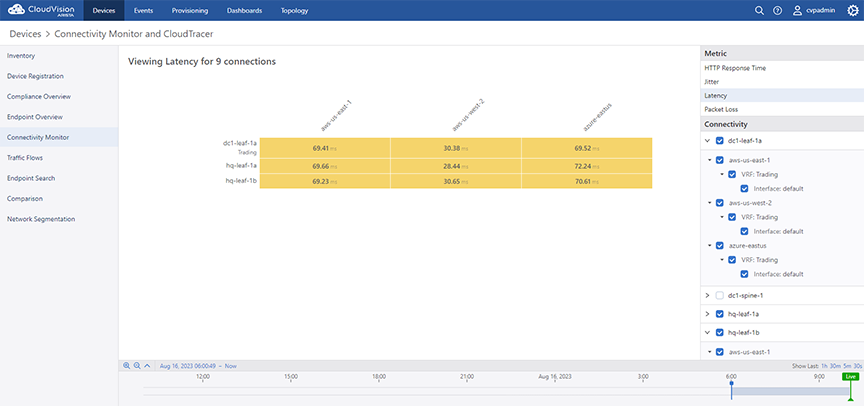Uncheck the azure-eastus checkbox
The height and width of the screenshot is (406, 864).
coord(719,245)
